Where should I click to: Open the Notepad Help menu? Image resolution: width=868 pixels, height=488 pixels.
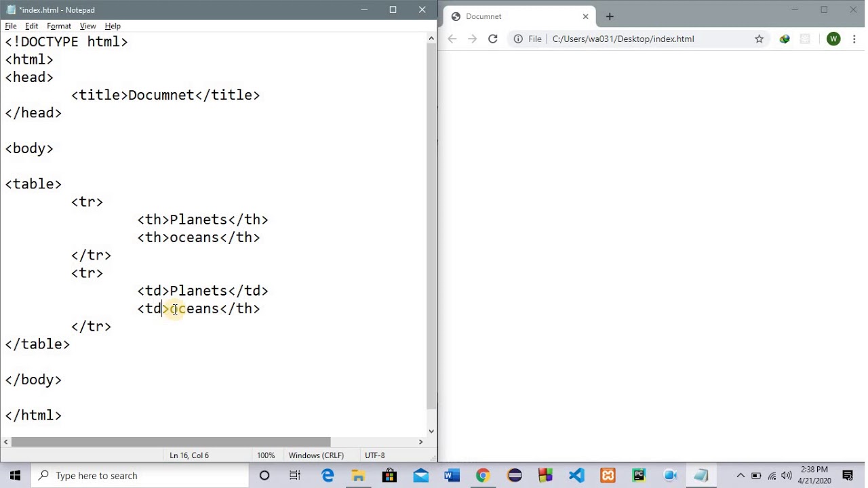tap(113, 26)
